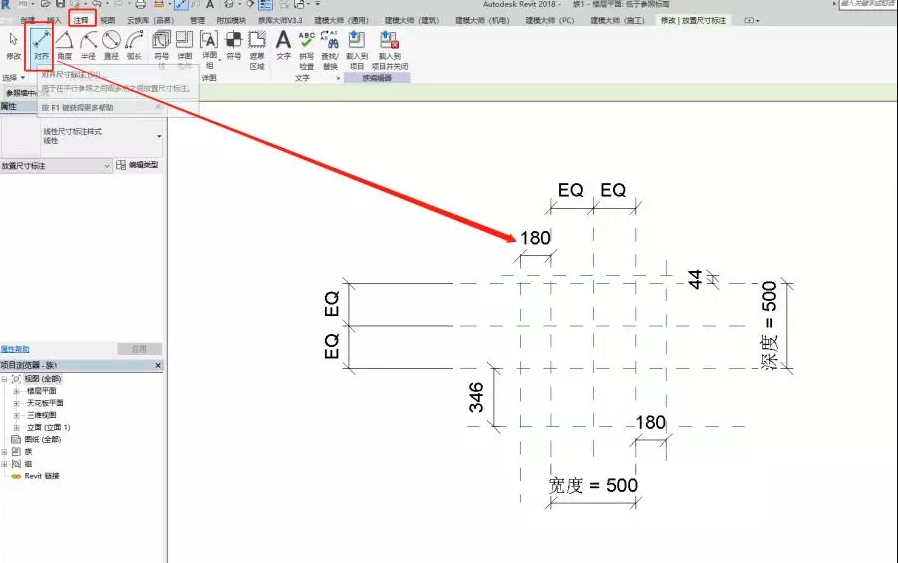Select the 文字 text tool
The image size is (898, 563).
click(x=283, y=46)
